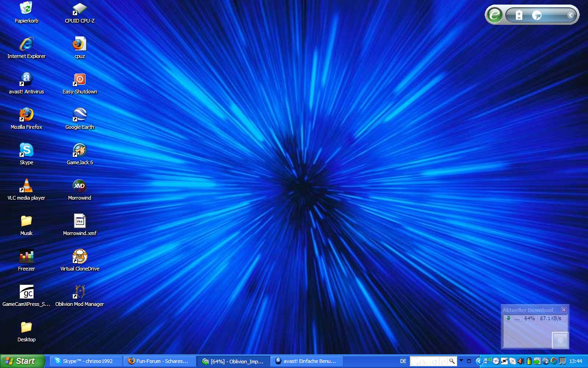
Task: Open the Papierkorb recycle bin icon
Action: click(26, 9)
